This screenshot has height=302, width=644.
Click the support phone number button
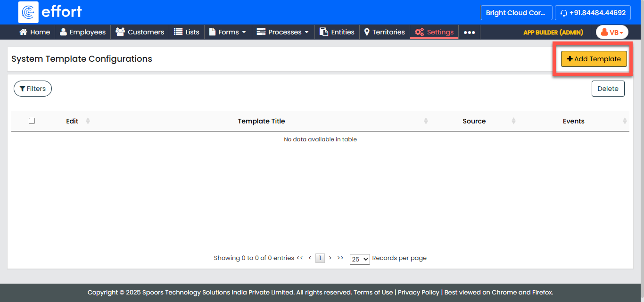coord(593,13)
